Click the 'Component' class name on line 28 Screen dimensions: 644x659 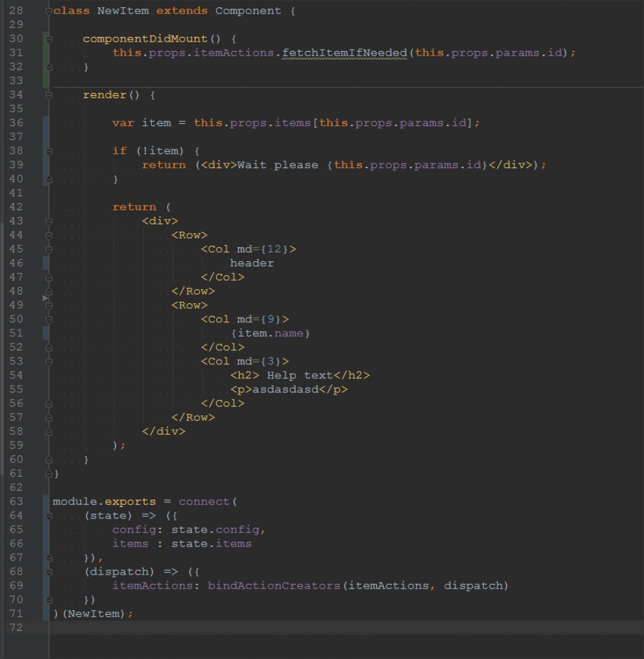248,11
